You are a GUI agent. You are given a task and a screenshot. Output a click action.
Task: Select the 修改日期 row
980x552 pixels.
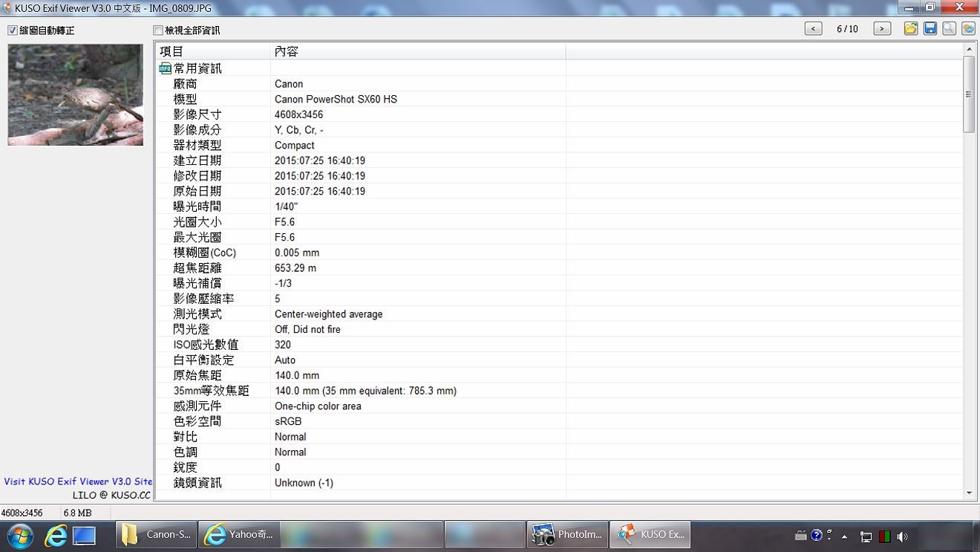[558, 176]
